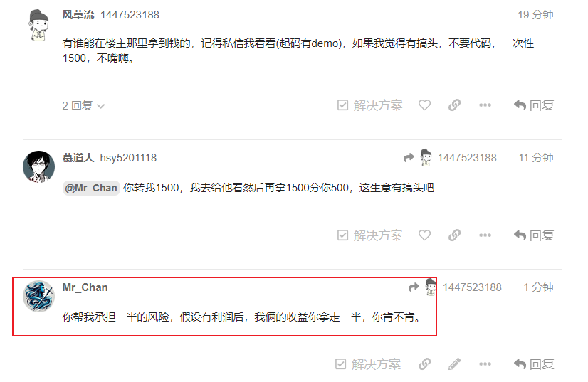This screenshot has width=588, height=382.
Task: Open the @Mr_Chan mention link
Action: [x=91, y=188]
